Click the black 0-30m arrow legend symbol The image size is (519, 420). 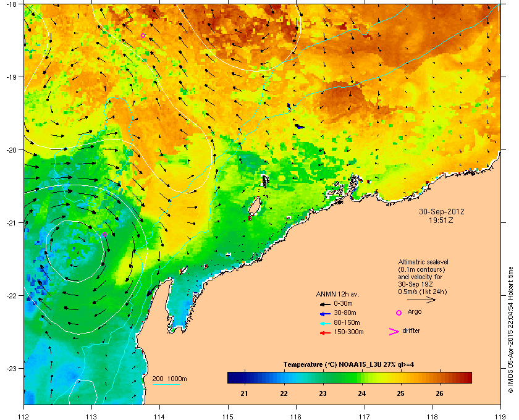(325, 304)
